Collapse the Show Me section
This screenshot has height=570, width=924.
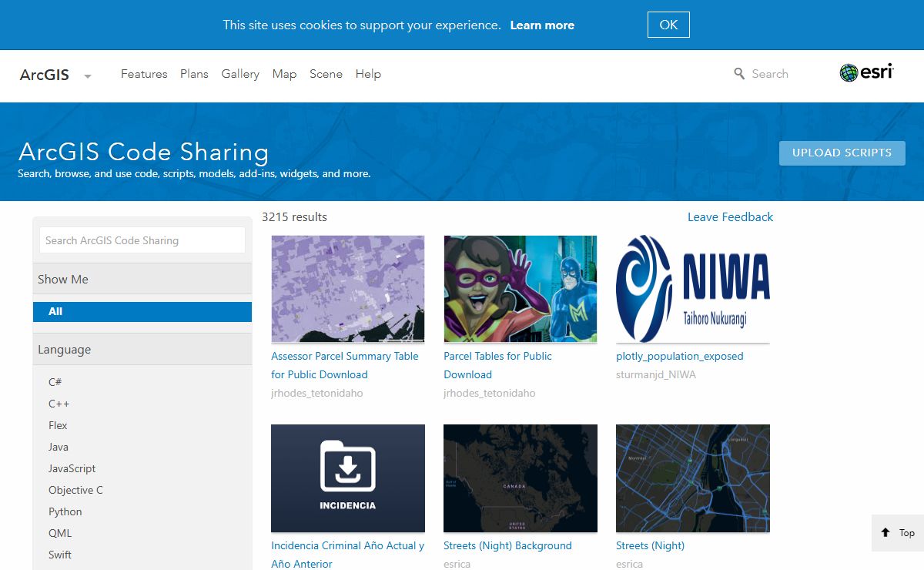(142, 279)
